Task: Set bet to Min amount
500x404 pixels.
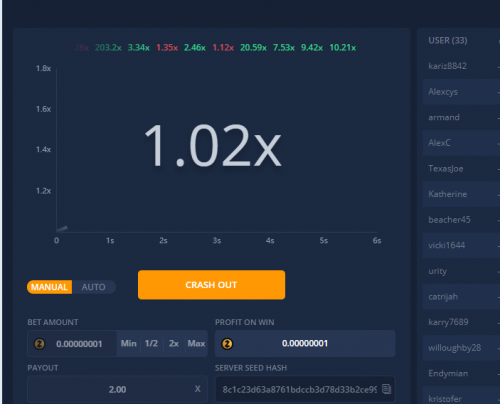Action: 129,343
